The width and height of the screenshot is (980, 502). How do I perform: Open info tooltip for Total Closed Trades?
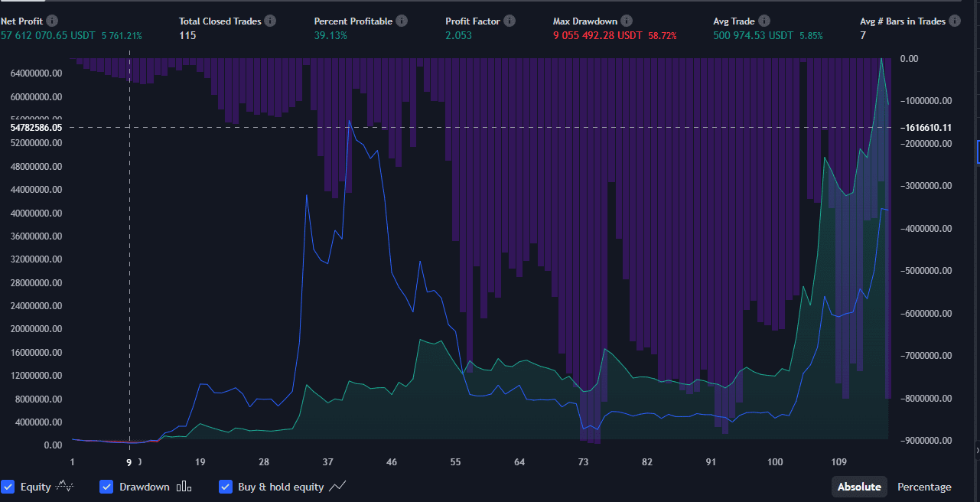pos(271,21)
